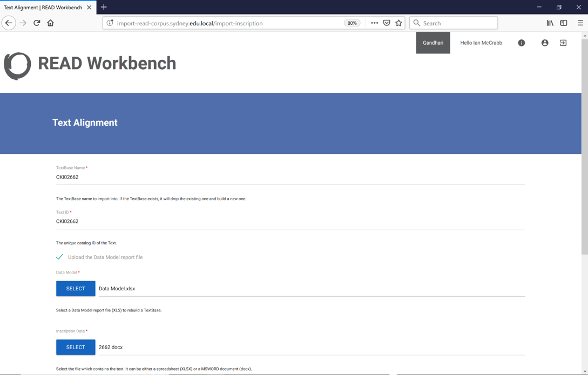Open a new browser tab

coord(104,7)
